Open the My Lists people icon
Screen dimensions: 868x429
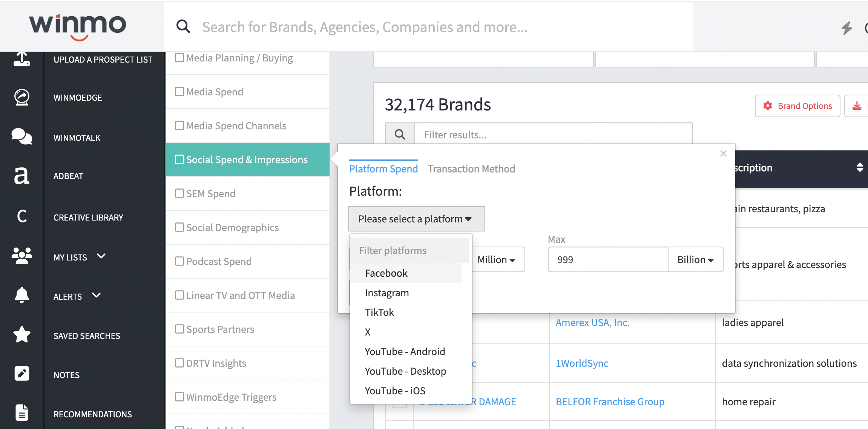pyautogui.click(x=22, y=256)
